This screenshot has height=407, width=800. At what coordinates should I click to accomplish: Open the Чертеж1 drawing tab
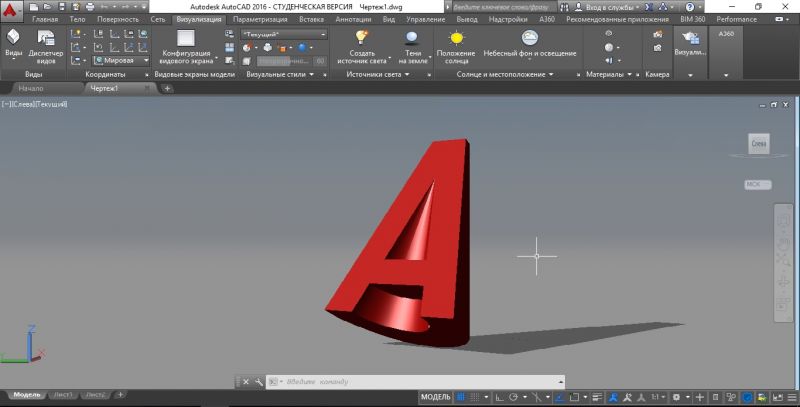click(x=105, y=88)
